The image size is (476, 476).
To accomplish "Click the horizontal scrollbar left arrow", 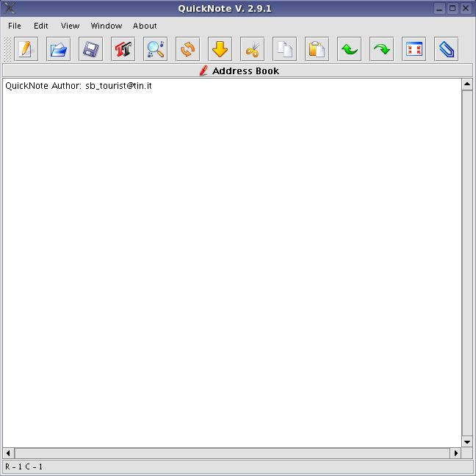I will (8, 453).
